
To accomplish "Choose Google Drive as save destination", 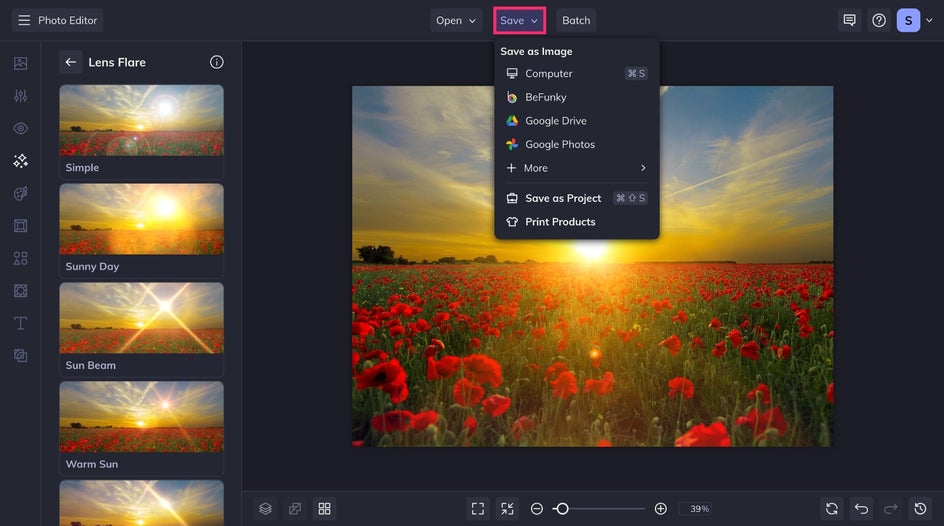I will coord(555,121).
